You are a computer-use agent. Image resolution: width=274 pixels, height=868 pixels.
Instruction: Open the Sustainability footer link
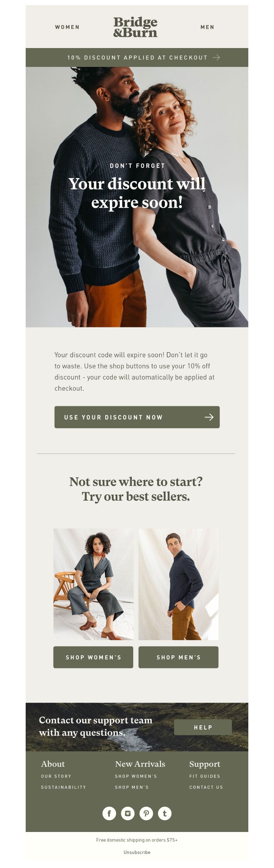63,787
